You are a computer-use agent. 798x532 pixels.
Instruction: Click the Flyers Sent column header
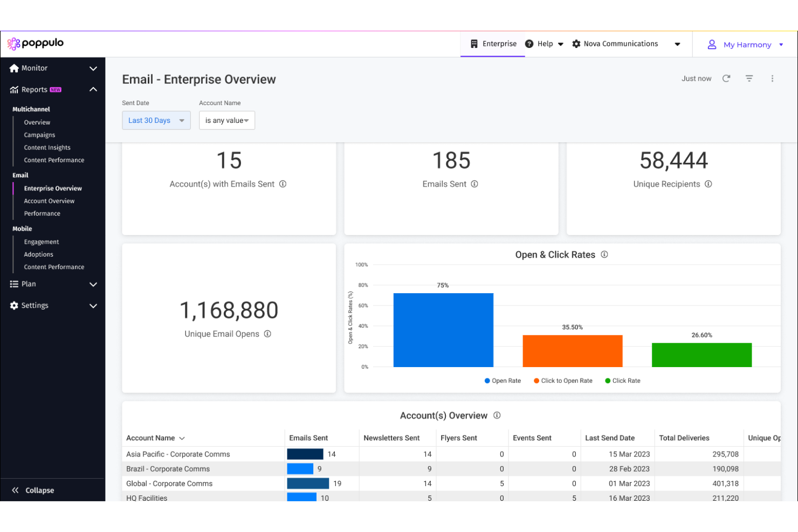click(x=459, y=438)
